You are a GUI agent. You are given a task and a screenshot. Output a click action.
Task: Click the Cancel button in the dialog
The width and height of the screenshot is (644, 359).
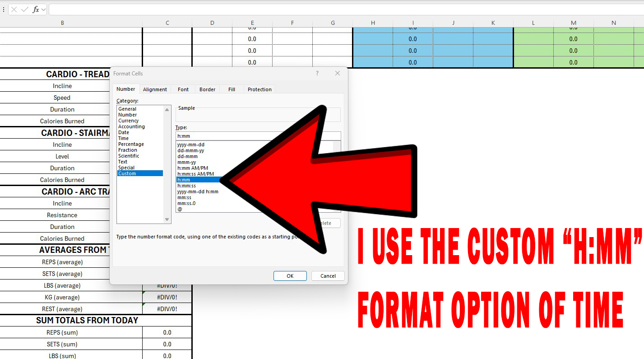(328, 275)
